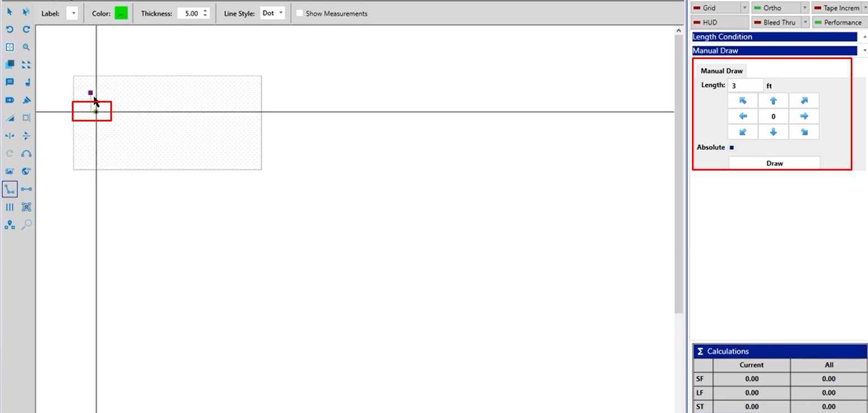Screen dimensions: 868x413
Task: Open the Line Style dropdown
Action: click(273, 13)
